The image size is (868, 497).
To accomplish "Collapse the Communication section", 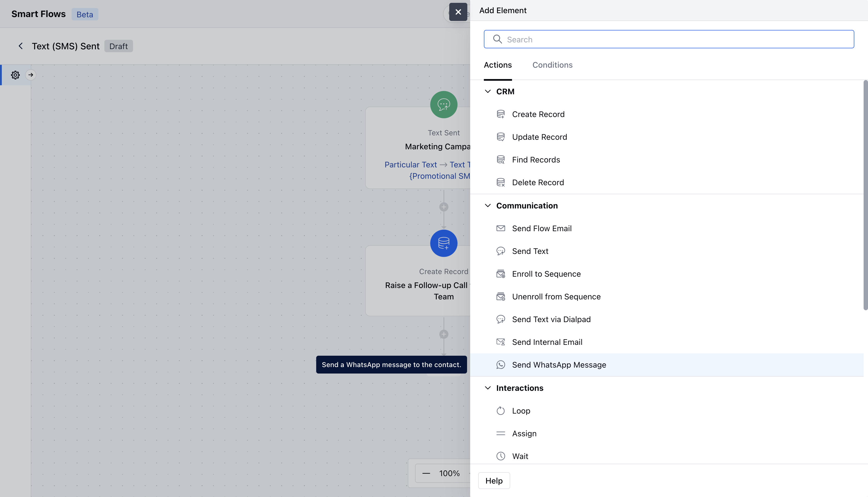I will click(488, 206).
